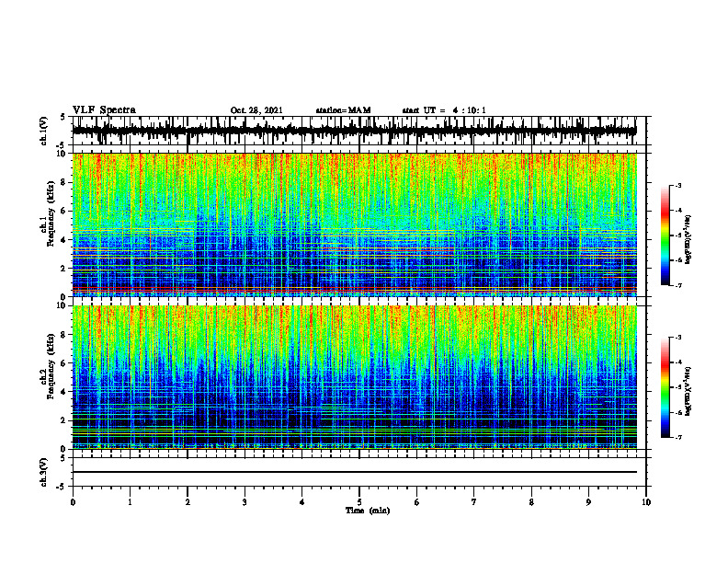Image resolution: width=728 pixels, height=563 pixels.
Task: Click the time axis tick label "5"
Action: [x=359, y=502]
